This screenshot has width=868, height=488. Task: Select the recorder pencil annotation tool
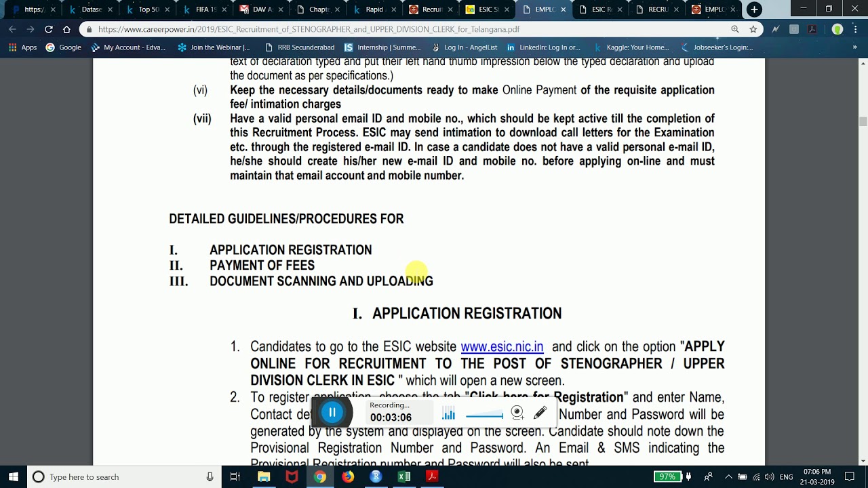540,413
